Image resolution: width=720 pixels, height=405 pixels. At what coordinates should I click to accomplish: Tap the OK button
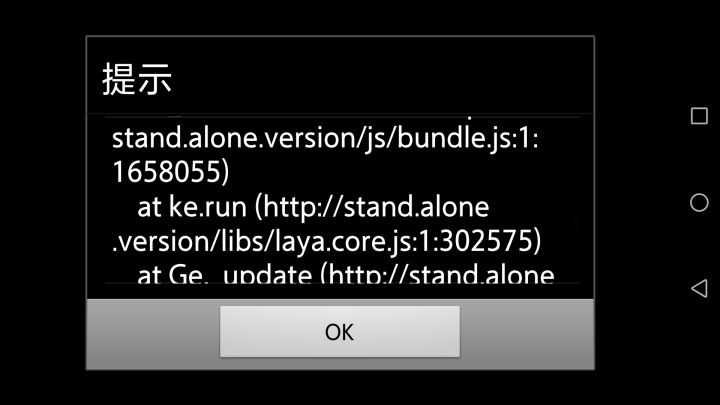coord(339,331)
